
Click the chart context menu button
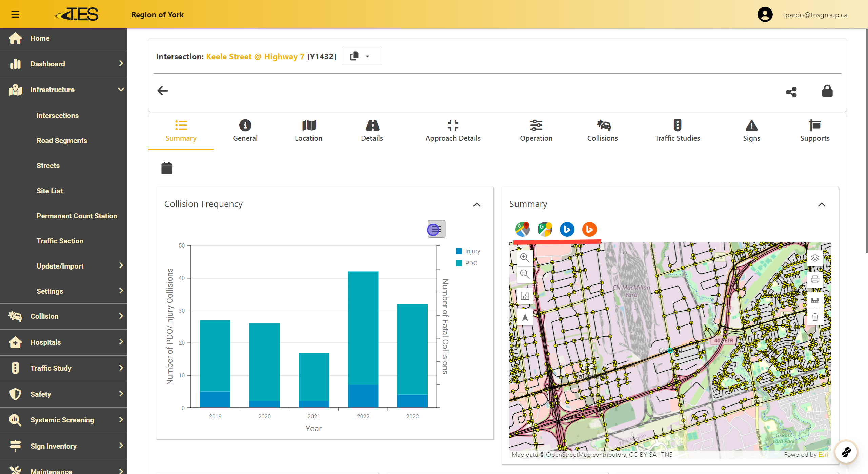click(x=436, y=229)
